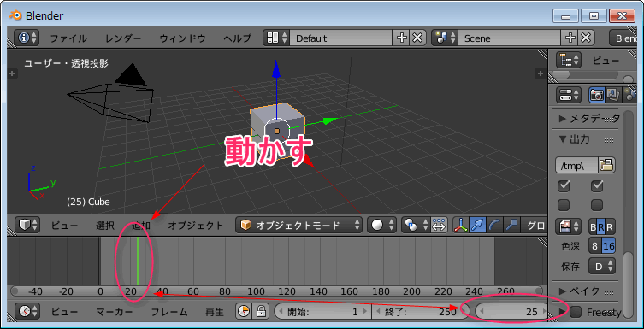Open the timeline 再生 menu

(215, 312)
